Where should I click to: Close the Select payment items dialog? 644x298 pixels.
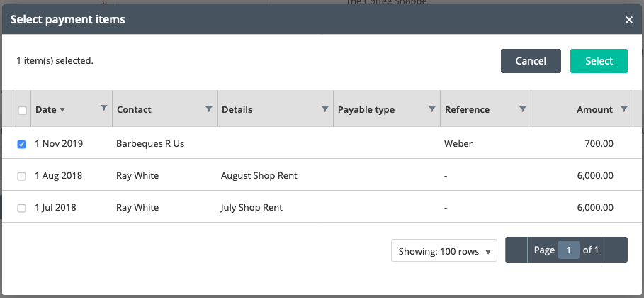(629, 20)
